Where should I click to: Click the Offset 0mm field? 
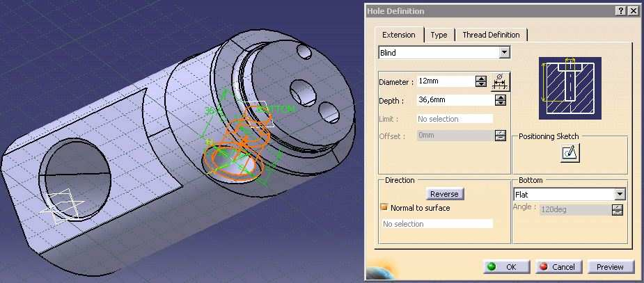coord(455,136)
